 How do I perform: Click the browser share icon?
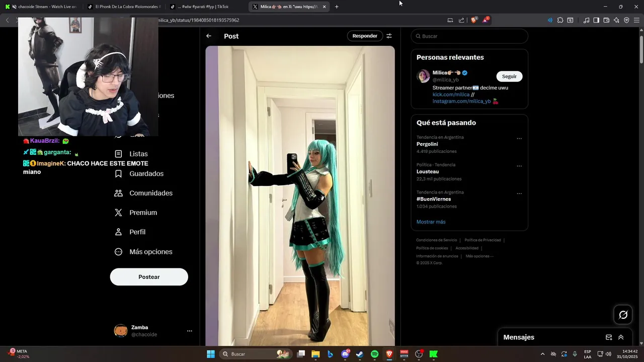461,20
